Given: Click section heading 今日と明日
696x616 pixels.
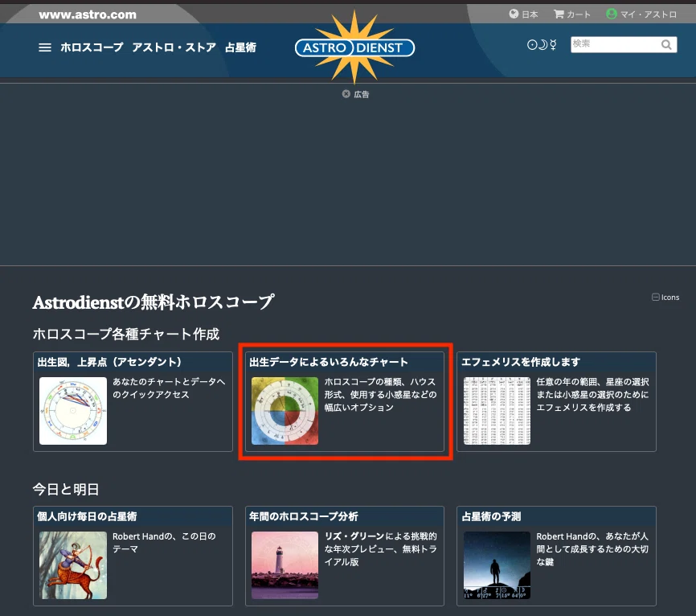Looking at the screenshot, I should point(66,490).
